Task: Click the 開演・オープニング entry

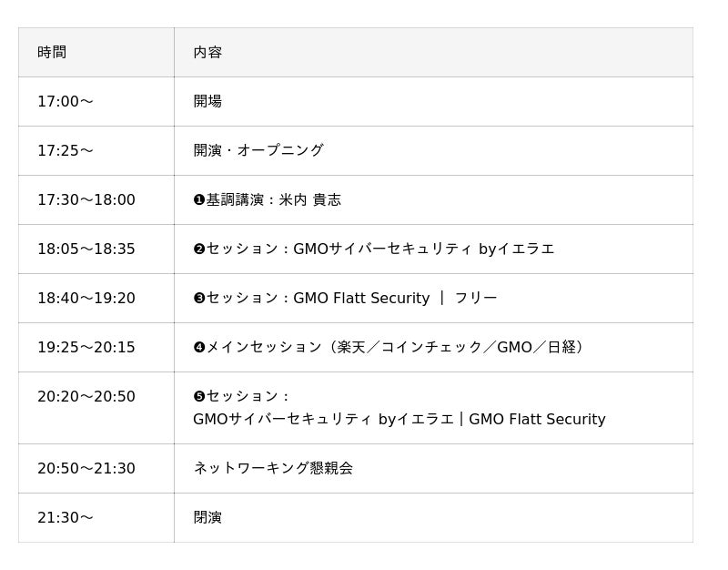Action: pos(258,150)
